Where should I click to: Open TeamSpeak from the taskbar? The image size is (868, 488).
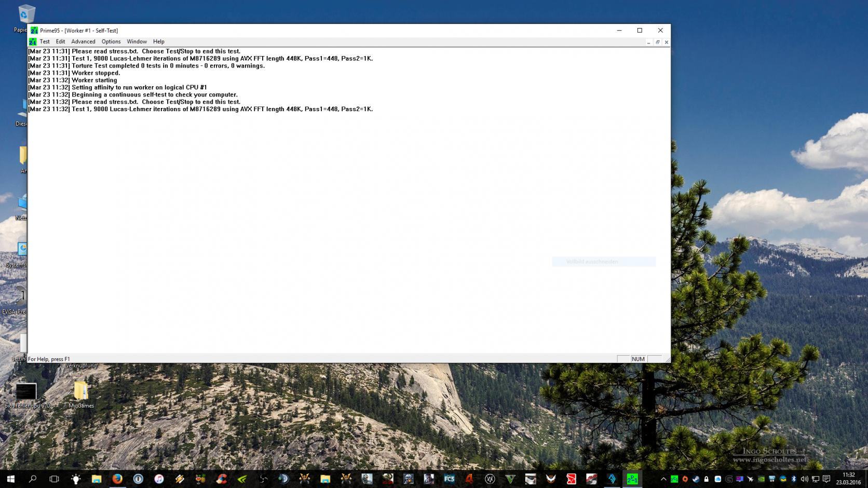point(283,479)
